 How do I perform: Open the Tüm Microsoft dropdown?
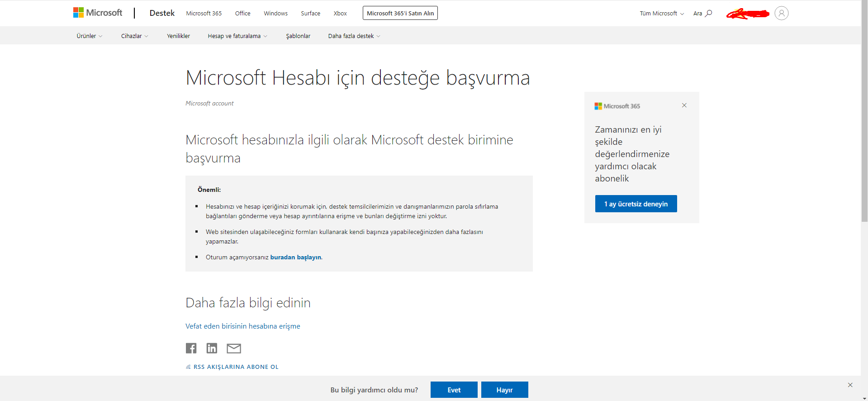[x=662, y=13]
